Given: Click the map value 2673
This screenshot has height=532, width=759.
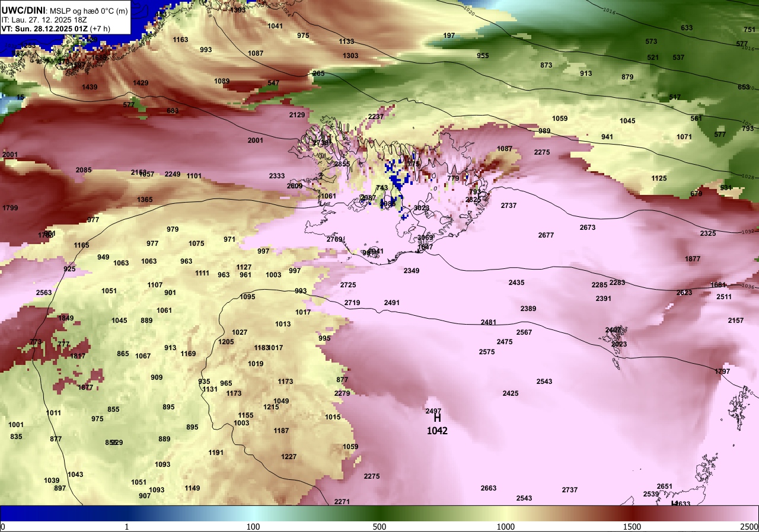Looking at the screenshot, I should click(x=588, y=227).
